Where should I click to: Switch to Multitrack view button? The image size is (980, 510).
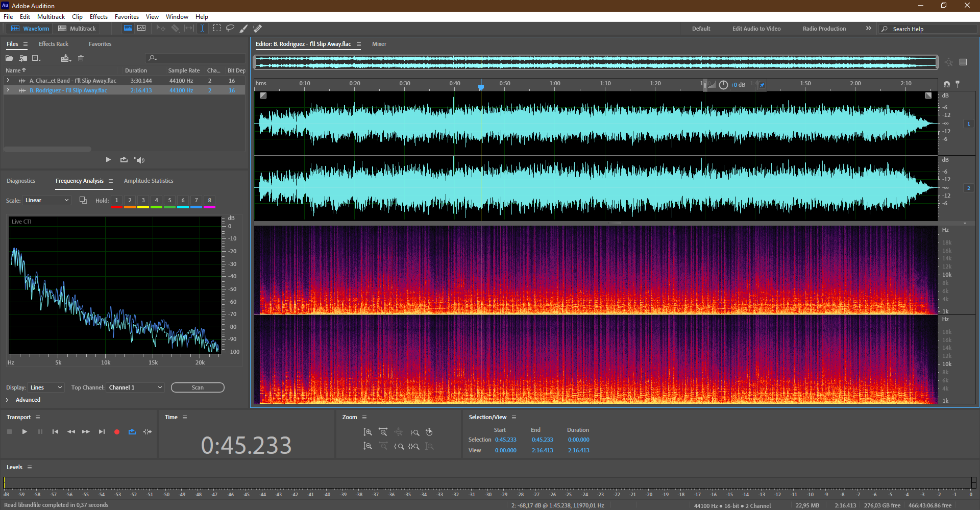[x=77, y=29]
